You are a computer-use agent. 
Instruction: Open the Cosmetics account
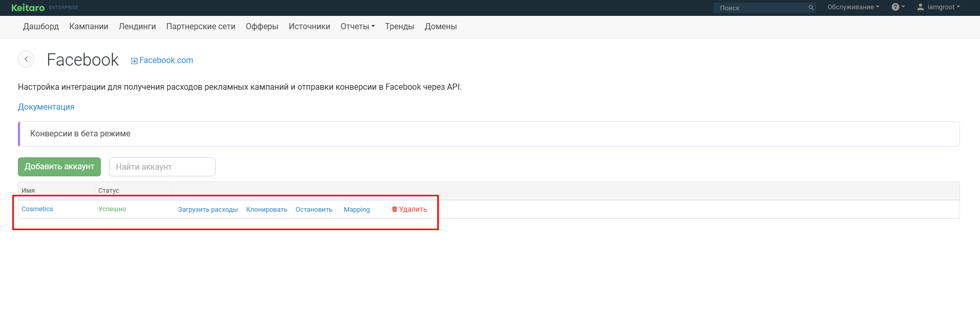pyautogui.click(x=37, y=209)
